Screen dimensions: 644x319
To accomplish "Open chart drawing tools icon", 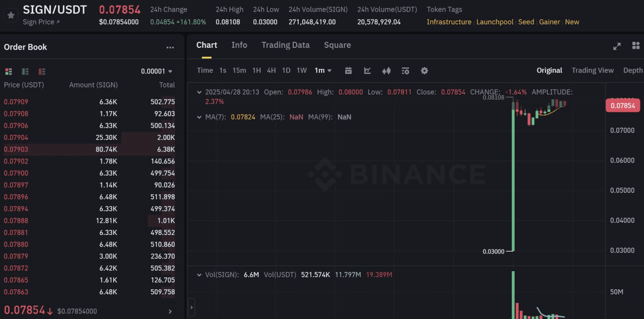I will point(406,70).
